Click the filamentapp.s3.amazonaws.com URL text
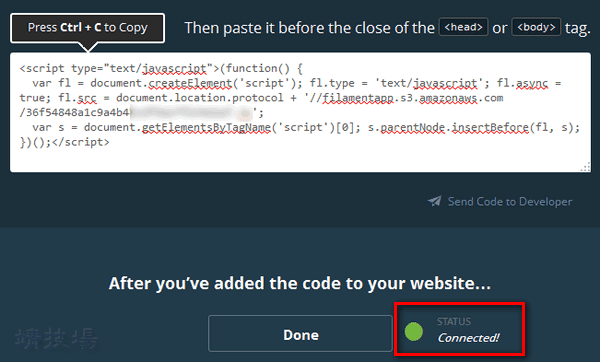 click(412, 98)
